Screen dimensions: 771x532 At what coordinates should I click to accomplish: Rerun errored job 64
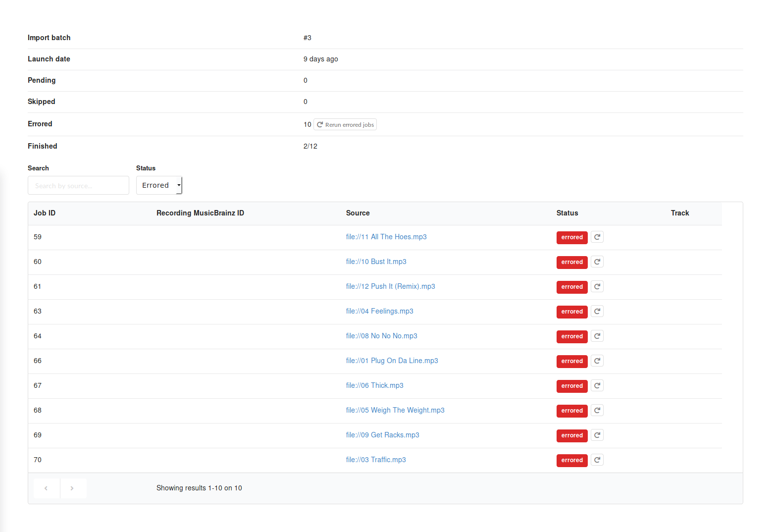[597, 336]
